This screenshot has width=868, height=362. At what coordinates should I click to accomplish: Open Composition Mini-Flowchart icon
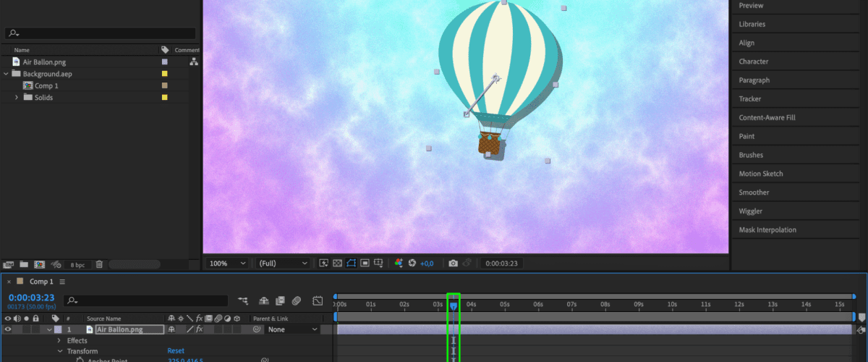[242, 300]
